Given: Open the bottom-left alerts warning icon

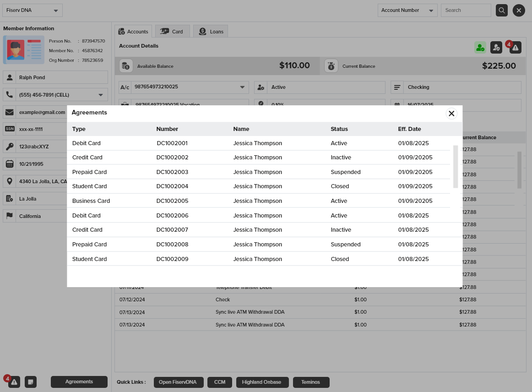Looking at the screenshot, I should click(x=14, y=382).
